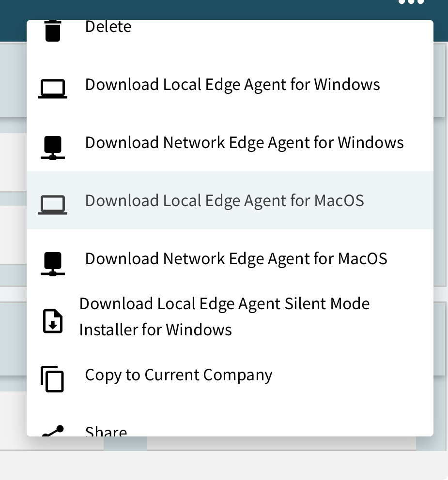Click the trash can icon beside Delete
This screenshot has height=480, width=448.
pyautogui.click(x=53, y=30)
